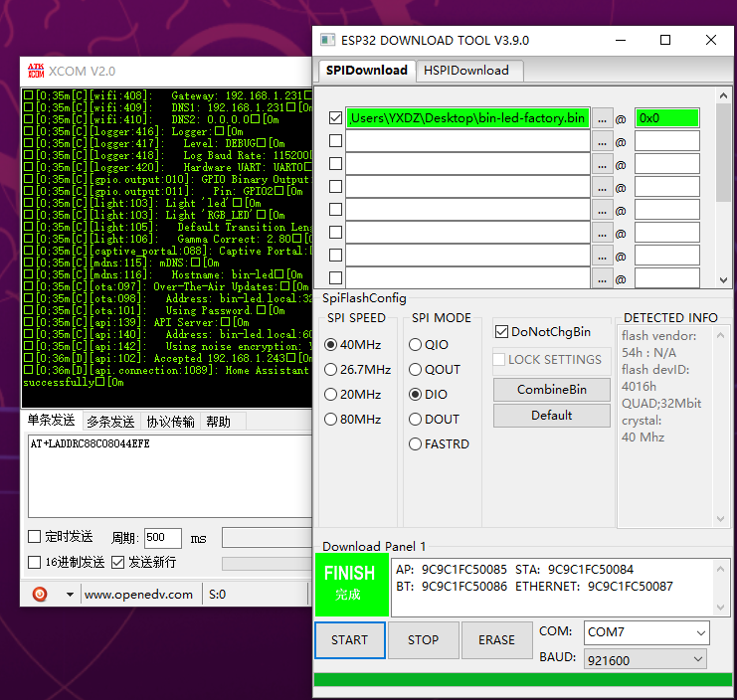Minimize the ESP32 Download Tool window
Image resolution: width=737 pixels, height=700 pixels.
point(621,41)
